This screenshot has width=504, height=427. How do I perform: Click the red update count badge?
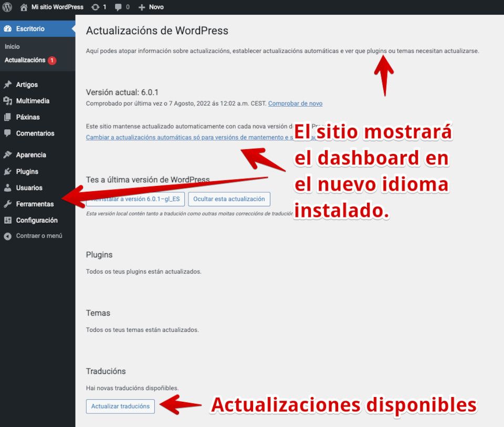click(x=52, y=60)
